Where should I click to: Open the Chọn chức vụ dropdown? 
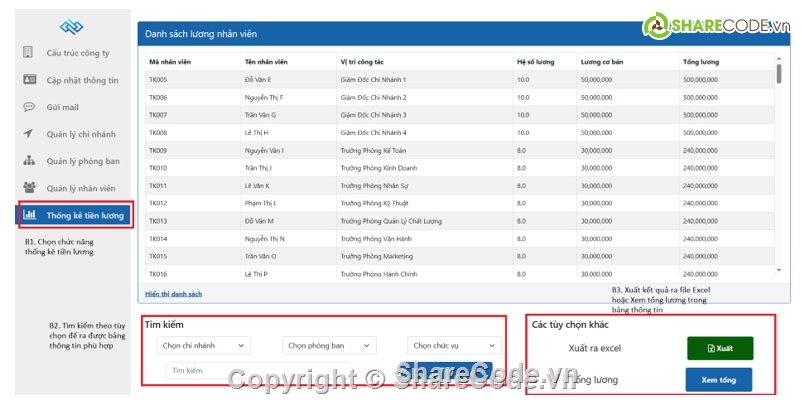(x=452, y=346)
